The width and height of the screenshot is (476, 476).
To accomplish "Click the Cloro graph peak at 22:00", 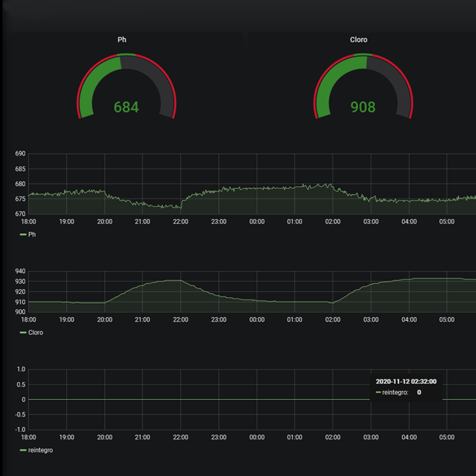I will pos(173,280).
